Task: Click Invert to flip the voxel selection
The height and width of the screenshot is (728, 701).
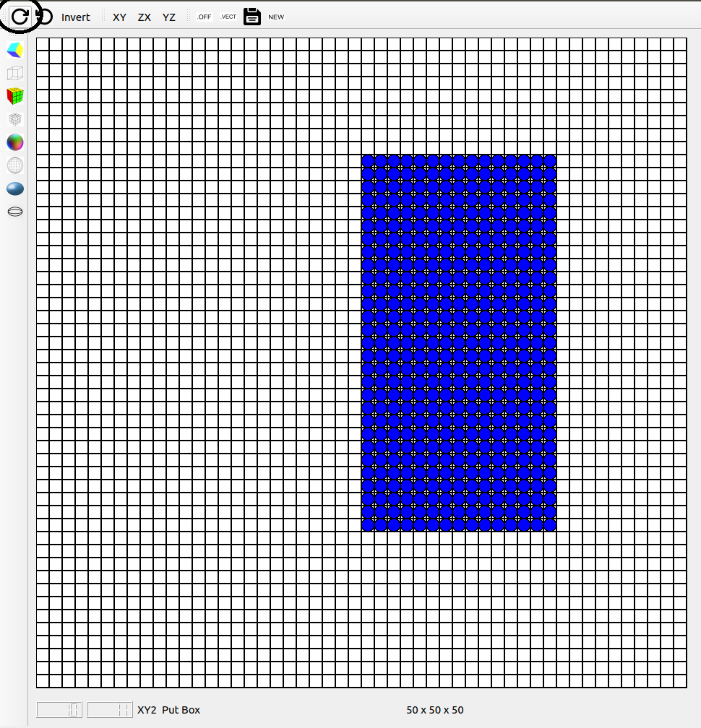Action: tap(75, 17)
